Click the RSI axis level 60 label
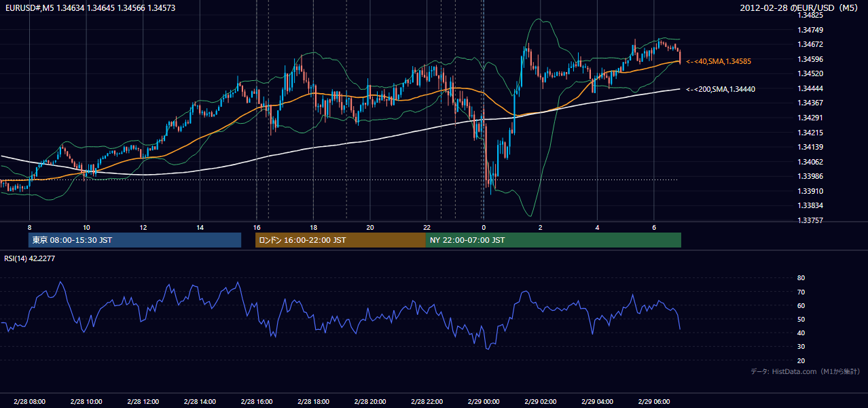This screenshot has width=868, height=408. 801,305
